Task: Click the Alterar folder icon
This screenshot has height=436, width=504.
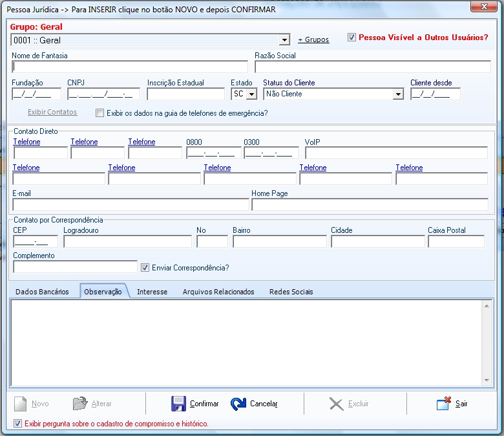Action: point(80,404)
